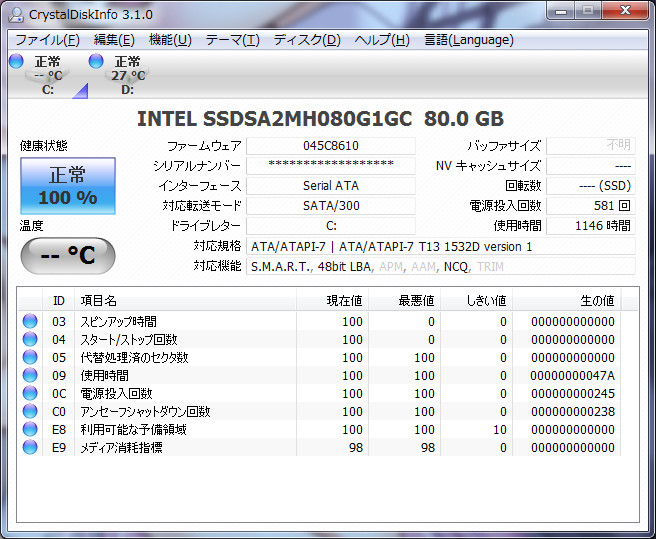Click status orb for attribute 04 row
Screen dimensions: 656x539
point(30,339)
